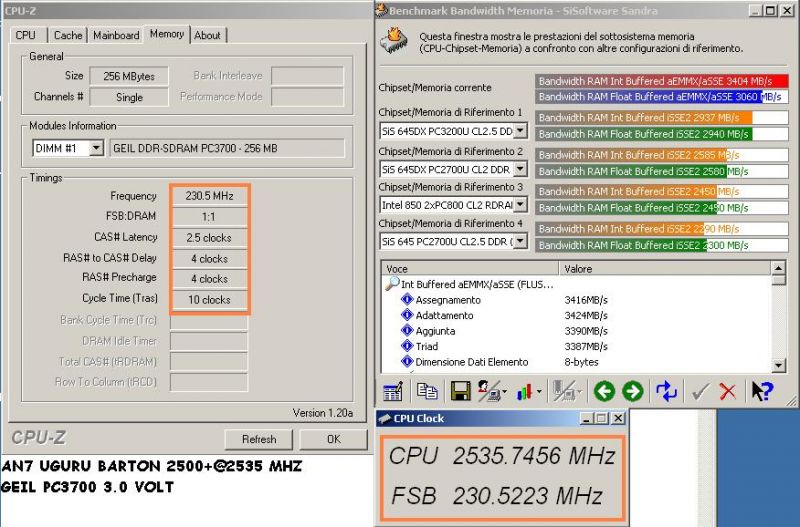Viewport: 800px width, 527px height.
Task: Click the magnifier icon beside Int Buffered row
Action: point(392,284)
